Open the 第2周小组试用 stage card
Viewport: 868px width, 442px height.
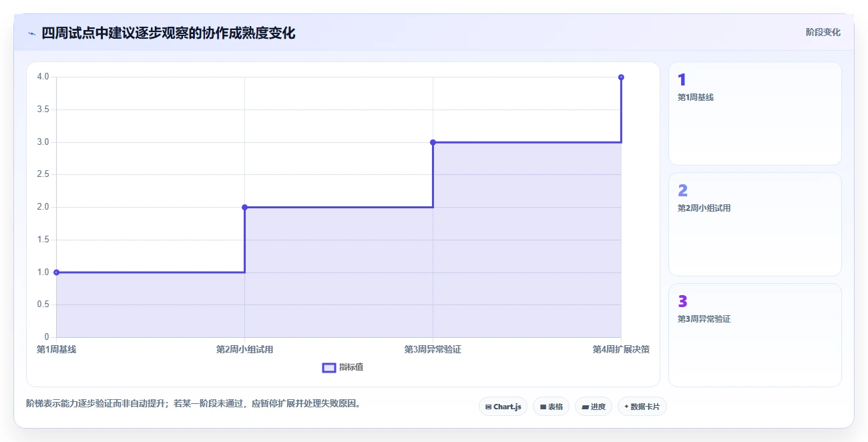pos(754,224)
